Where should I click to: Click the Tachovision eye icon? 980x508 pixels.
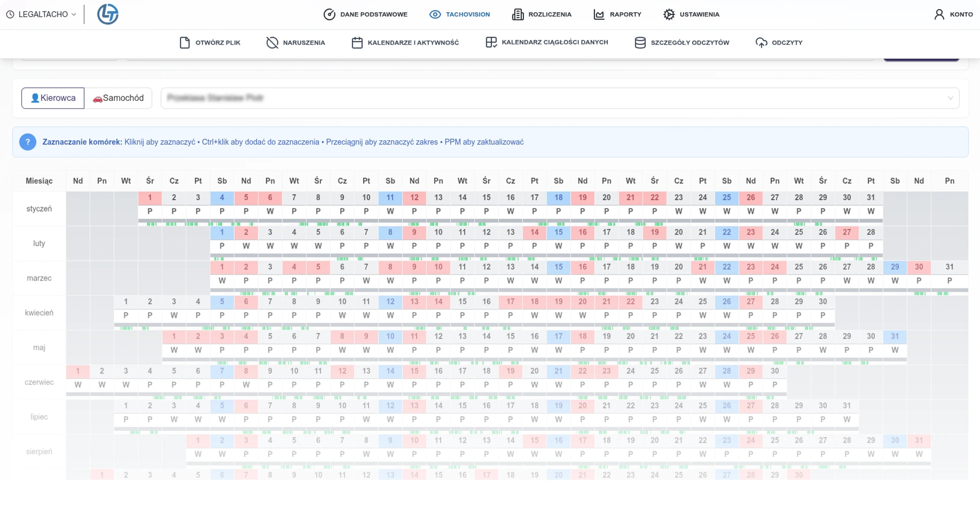pyautogui.click(x=435, y=14)
